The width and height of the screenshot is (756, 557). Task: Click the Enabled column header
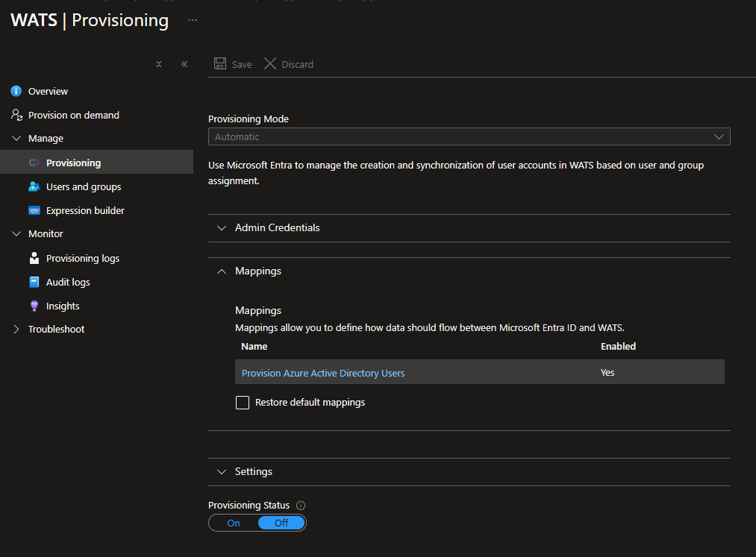pos(618,347)
